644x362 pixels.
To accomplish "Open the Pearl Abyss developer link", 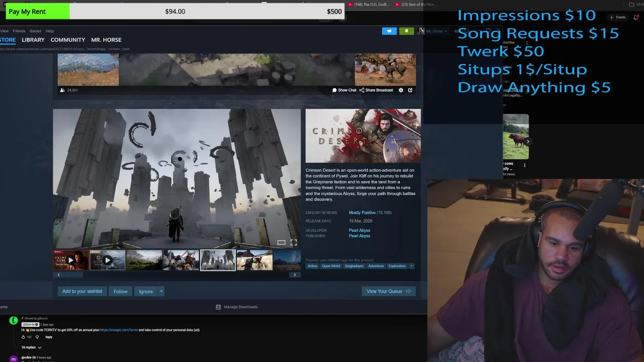I will coord(359,230).
